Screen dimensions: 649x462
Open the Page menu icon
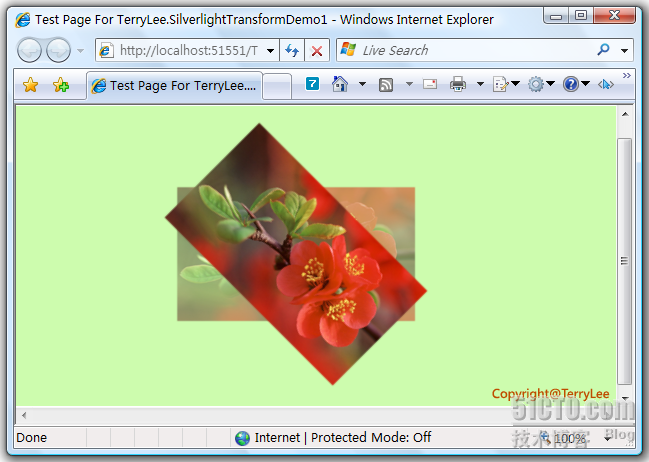point(500,84)
